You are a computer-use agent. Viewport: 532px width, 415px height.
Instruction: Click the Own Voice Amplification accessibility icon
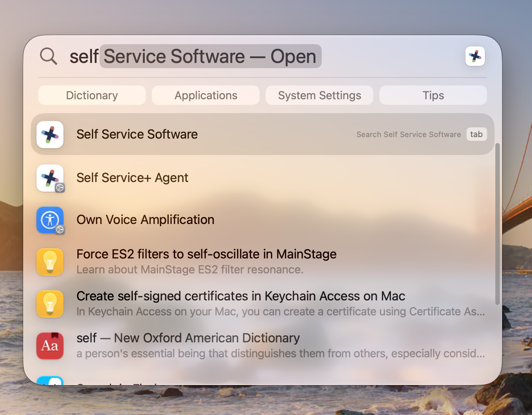point(50,220)
